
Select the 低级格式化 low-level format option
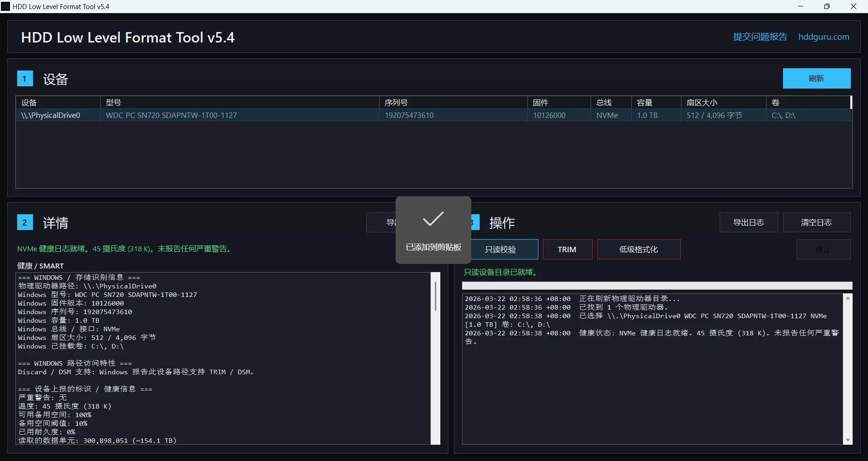(638, 249)
